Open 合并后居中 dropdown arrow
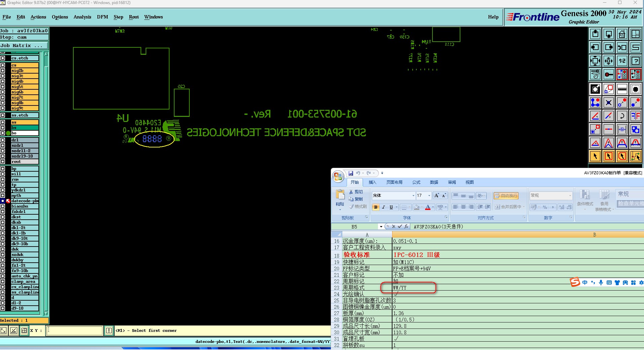Viewport: 644px width, 350px height. click(x=524, y=207)
